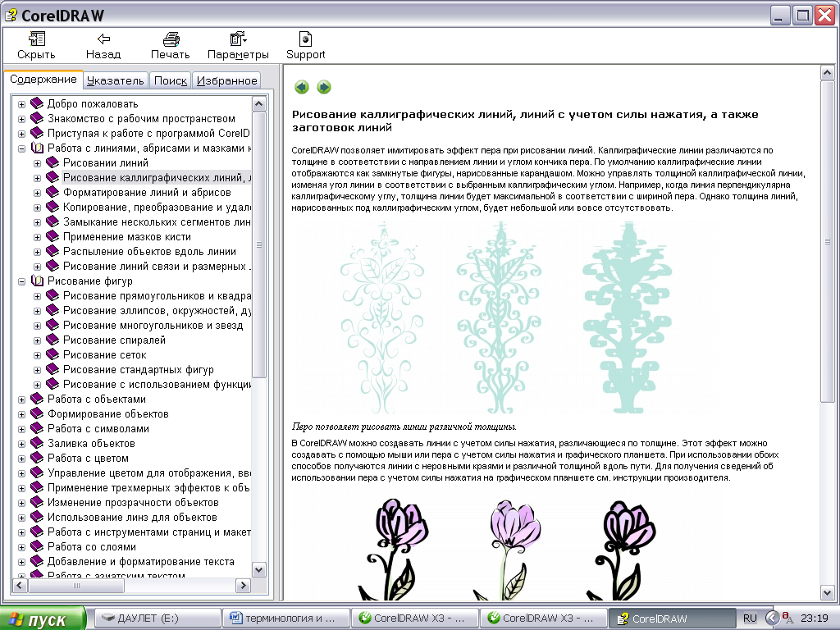Collapse Работа с линиями, абрисами node
The width and height of the screenshot is (840, 630).
click(21, 148)
